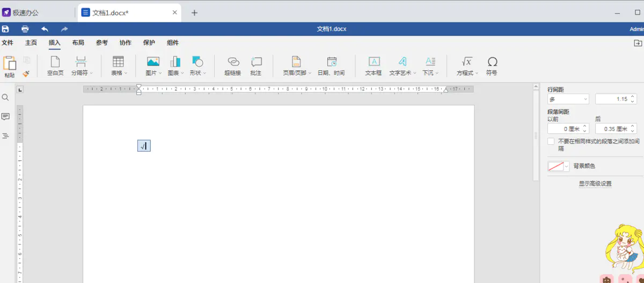
Task: Save document with the floppy disk icon
Action: tap(5, 29)
